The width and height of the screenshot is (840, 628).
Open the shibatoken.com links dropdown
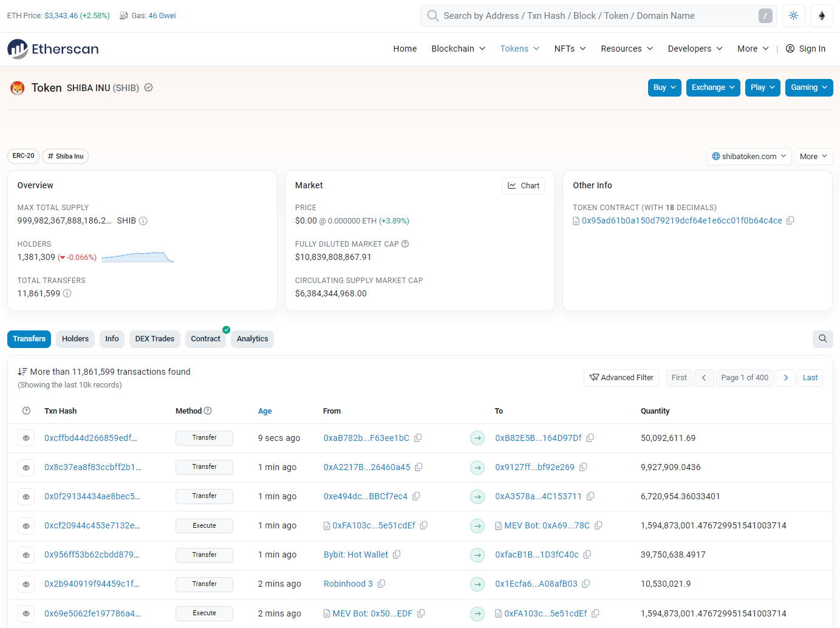pos(749,156)
